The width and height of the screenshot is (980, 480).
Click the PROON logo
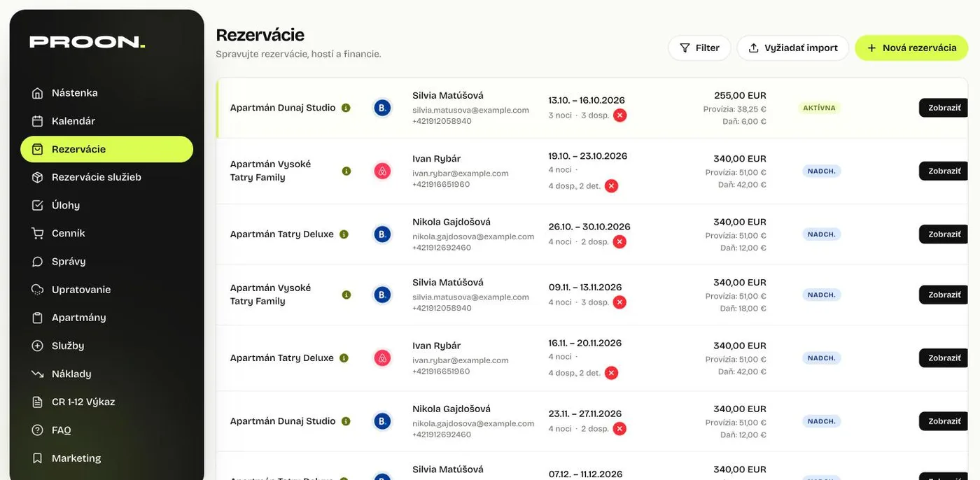(x=87, y=42)
